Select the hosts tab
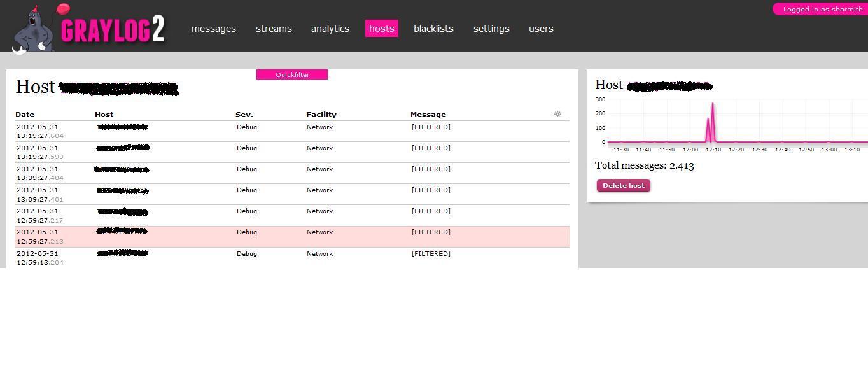868x378 pixels. tap(381, 29)
